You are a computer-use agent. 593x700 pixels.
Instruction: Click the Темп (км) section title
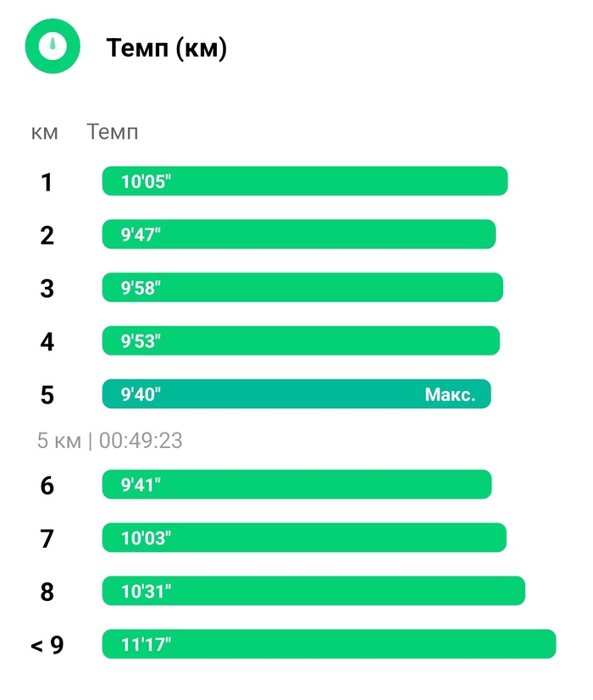tap(166, 48)
